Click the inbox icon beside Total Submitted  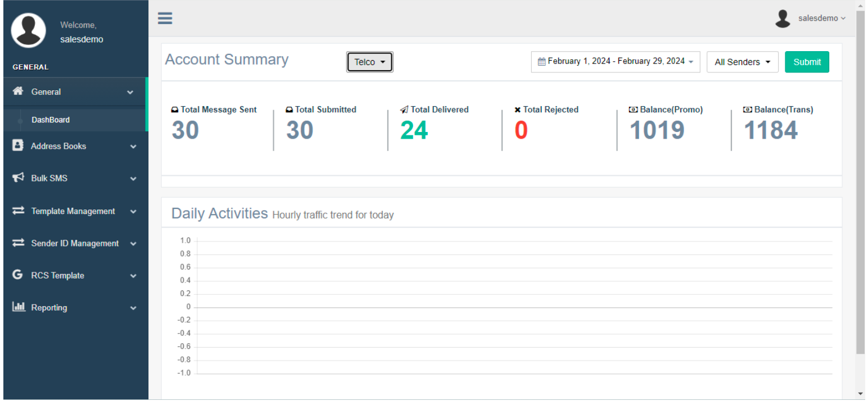(x=290, y=110)
